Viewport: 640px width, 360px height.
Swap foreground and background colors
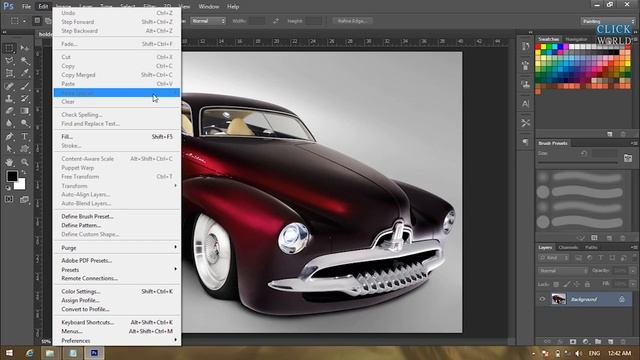(23, 172)
